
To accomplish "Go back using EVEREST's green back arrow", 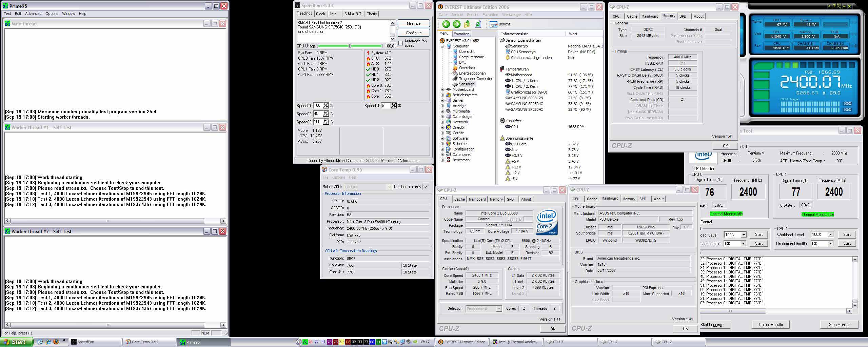I will click(446, 24).
